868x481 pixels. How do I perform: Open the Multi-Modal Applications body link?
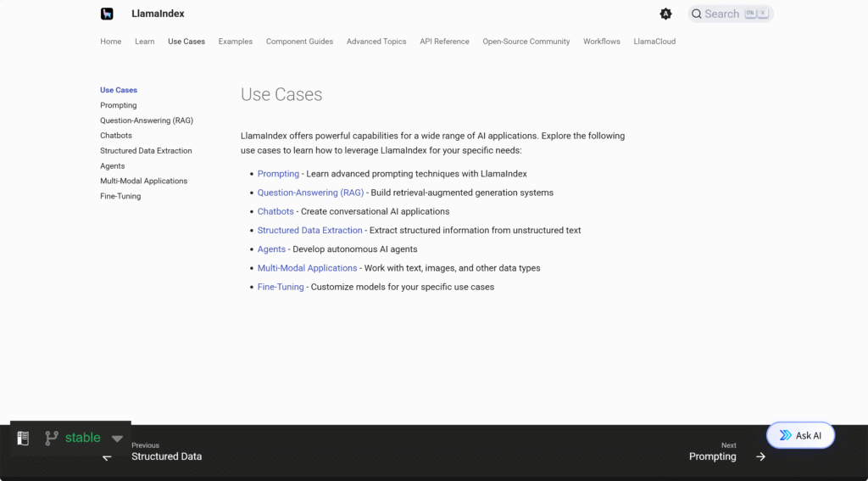click(307, 268)
